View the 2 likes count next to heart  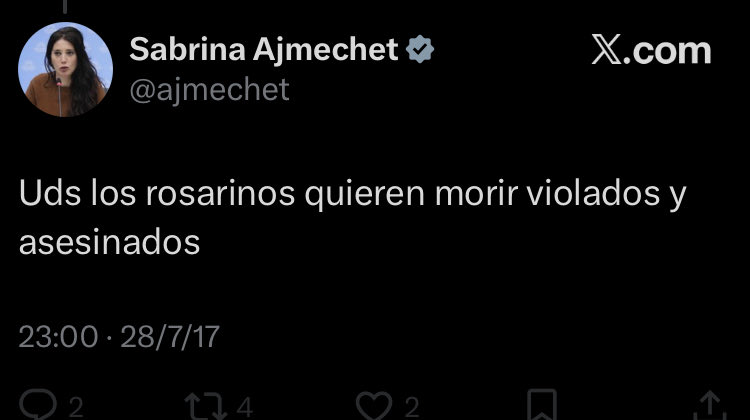click(412, 408)
